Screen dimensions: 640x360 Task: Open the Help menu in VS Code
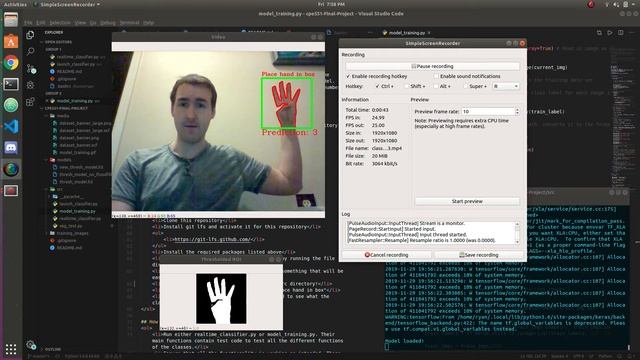[149, 23]
